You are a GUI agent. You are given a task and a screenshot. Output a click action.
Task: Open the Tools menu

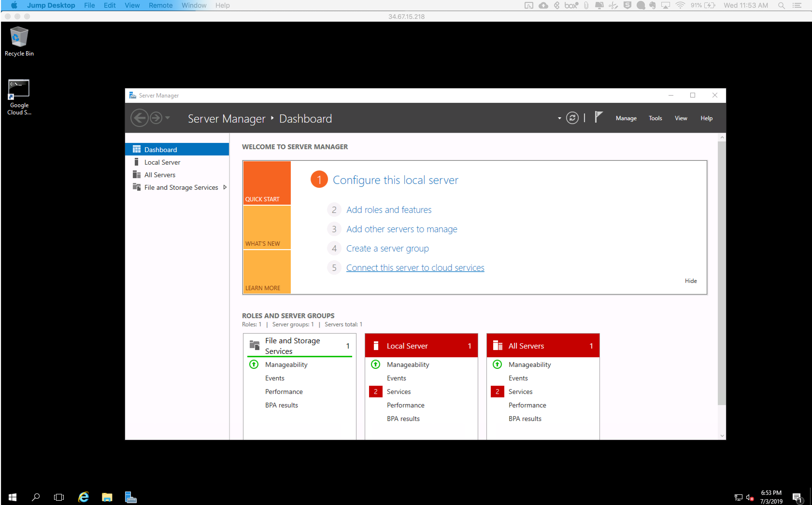[655, 118]
